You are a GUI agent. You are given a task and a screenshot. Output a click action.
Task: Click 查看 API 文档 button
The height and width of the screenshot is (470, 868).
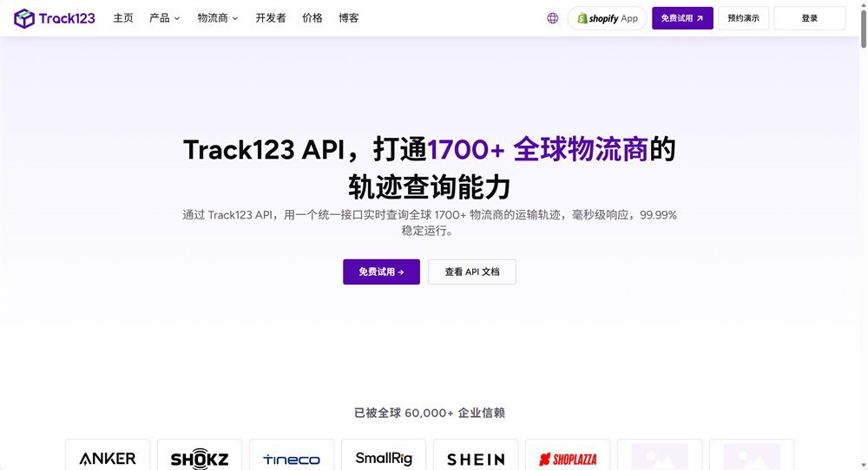click(472, 272)
